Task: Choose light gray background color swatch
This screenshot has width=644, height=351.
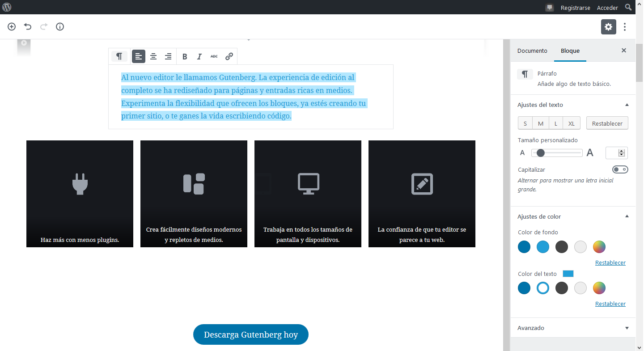Action: (x=580, y=247)
